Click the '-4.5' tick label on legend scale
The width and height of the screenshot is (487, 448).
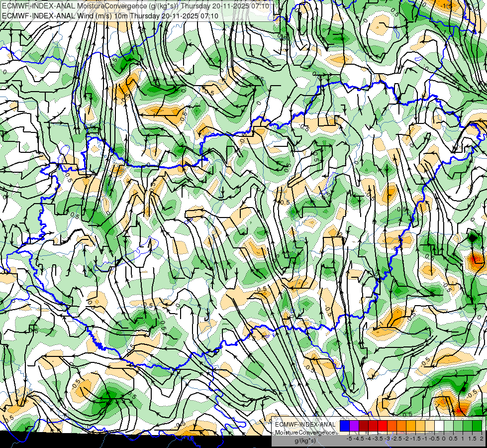(359, 439)
